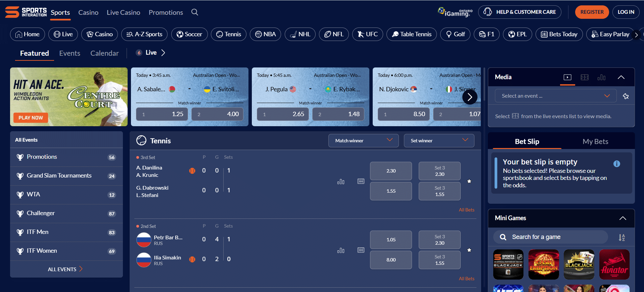644x292 pixels.
Task: Switch media panel to statistics bars icon
Action: click(601, 77)
